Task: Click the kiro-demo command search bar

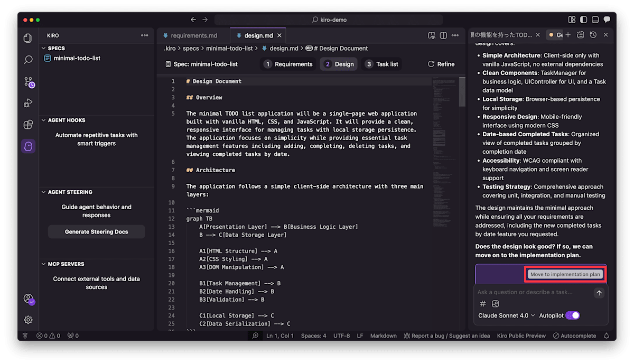Action: click(x=328, y=20)
